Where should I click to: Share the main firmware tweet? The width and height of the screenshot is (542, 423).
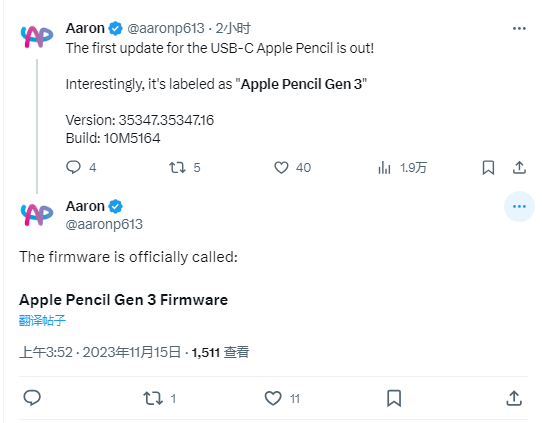[x=514, y=398]
